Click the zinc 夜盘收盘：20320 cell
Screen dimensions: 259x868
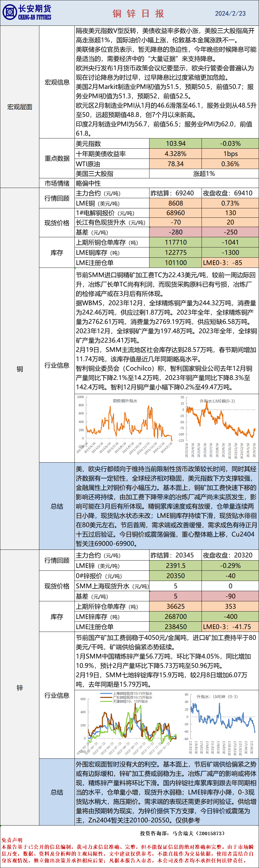click(x=230, y=555)
